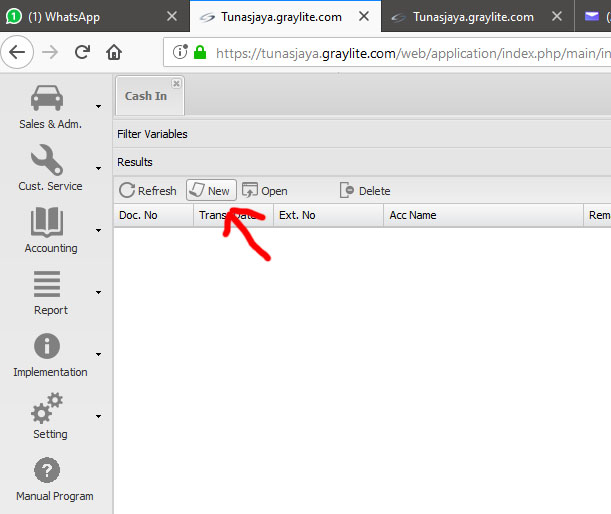Click the browser home icon
Image resolution: width=611 pixels, height=514 pixels.
[x=114, y=52]
